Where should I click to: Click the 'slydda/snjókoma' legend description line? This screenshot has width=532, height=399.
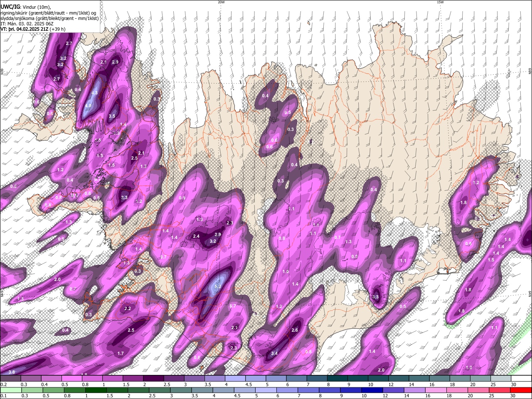point(49,18)
